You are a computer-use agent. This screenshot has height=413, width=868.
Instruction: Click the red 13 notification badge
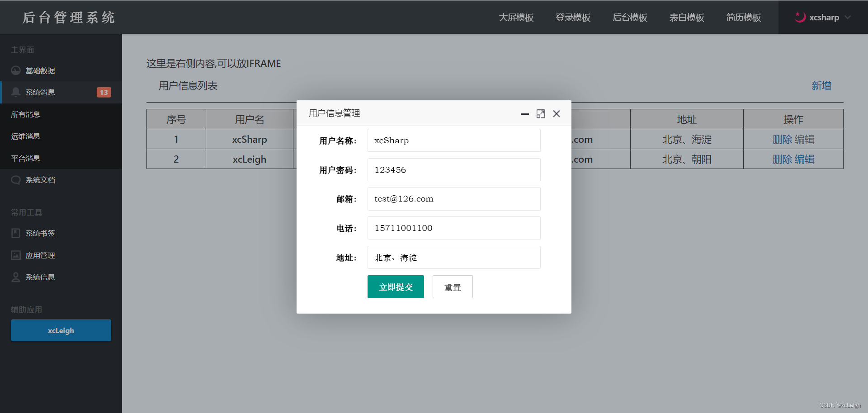coord(104,92)
